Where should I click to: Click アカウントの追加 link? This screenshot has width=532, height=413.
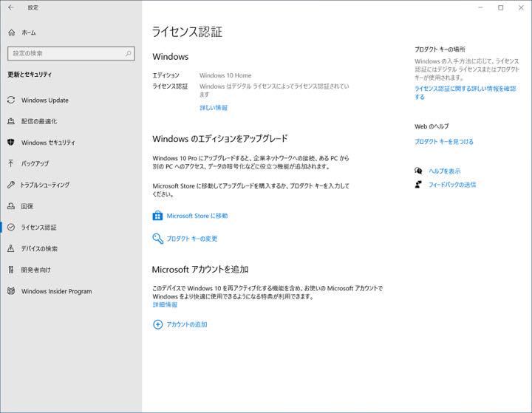[x=187, y=324]
